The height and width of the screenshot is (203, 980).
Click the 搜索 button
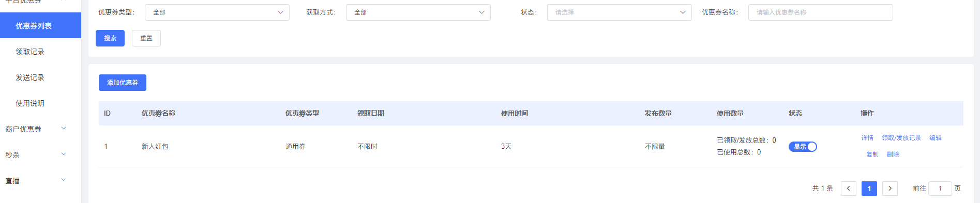(110, 38)
